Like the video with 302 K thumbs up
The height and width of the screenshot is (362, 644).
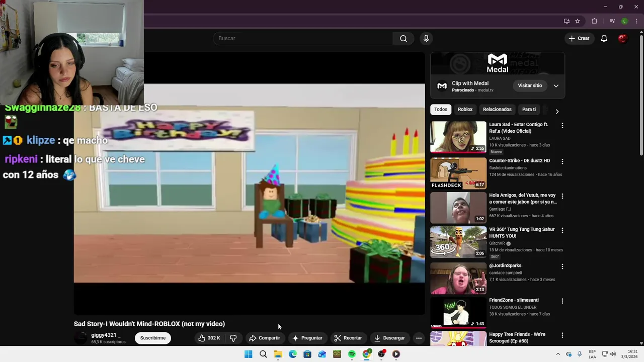[x=209, y=338]
